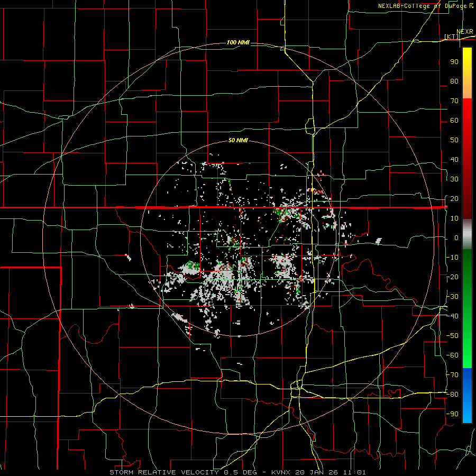The height and width of the screenshot is (476, 476).
Task: Click the "-70" value on the velocity scale
Action: [452, 375]
